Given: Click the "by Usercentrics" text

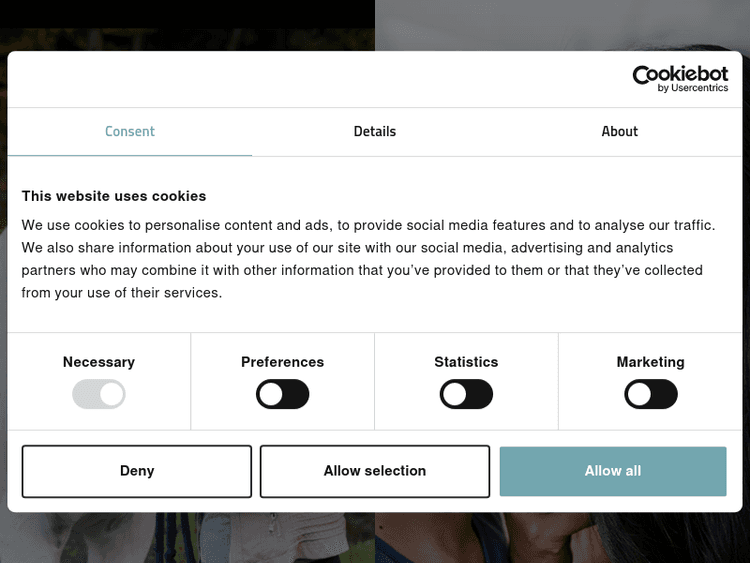Looking at the screenshot, I should [693, 89].
